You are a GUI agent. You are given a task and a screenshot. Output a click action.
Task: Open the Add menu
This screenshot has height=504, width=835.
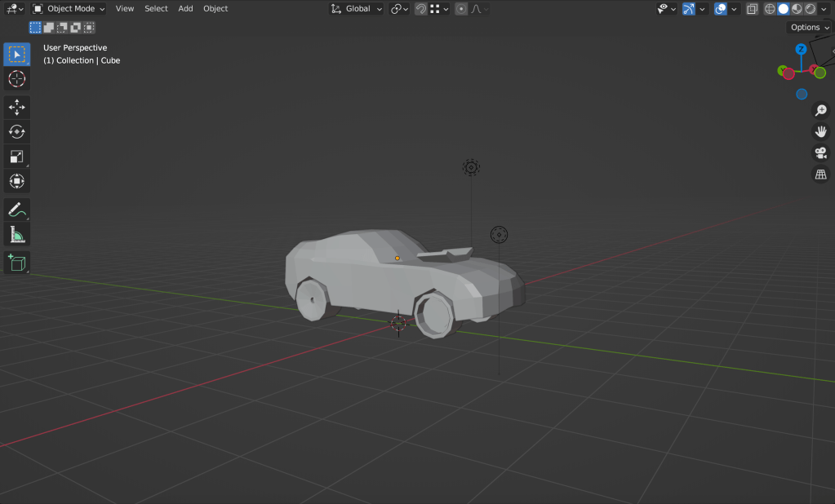click(x=185, y=9)
